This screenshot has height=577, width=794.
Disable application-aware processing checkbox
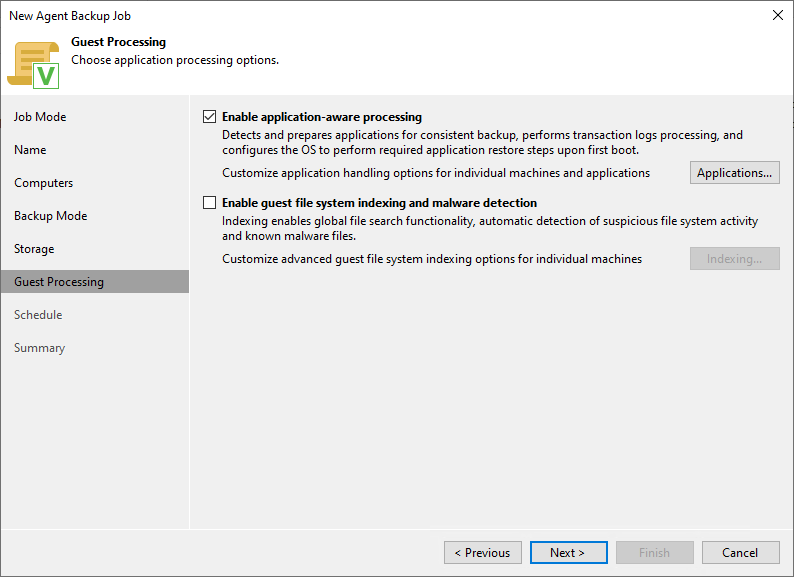(209, 117)
